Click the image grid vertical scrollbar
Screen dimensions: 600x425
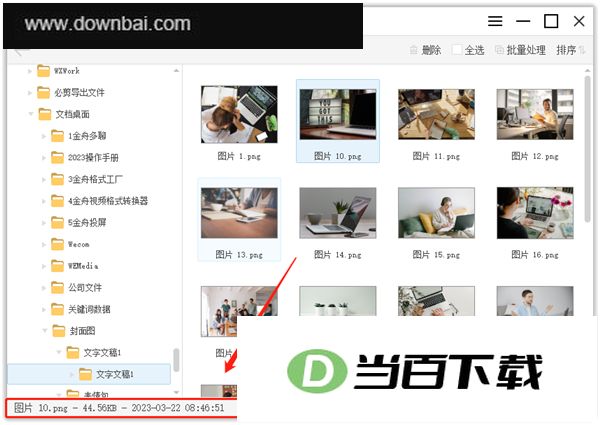(x=587, y=149)
